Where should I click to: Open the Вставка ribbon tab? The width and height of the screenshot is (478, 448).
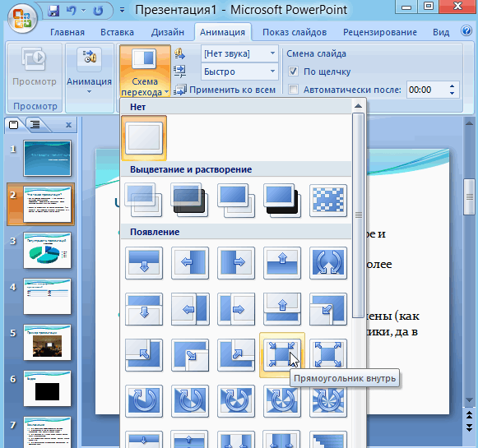pos(117,32)
